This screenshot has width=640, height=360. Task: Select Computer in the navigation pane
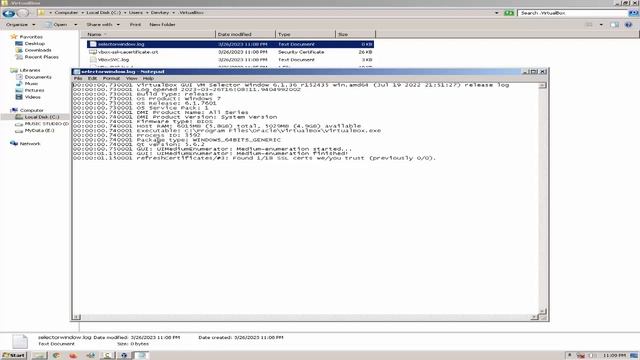(31, 110)
